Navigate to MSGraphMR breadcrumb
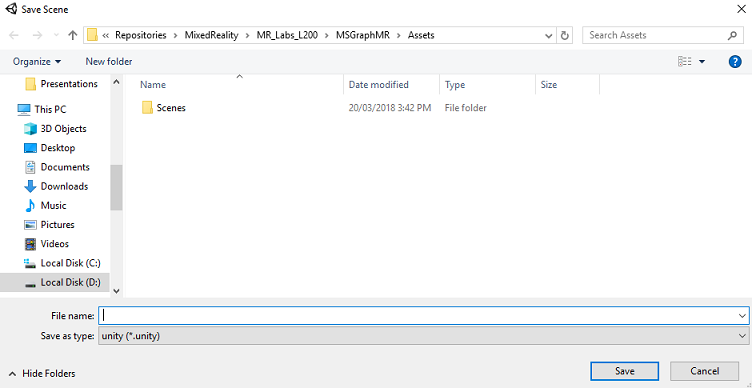This screenshot has width=752, height=388. 363,35
